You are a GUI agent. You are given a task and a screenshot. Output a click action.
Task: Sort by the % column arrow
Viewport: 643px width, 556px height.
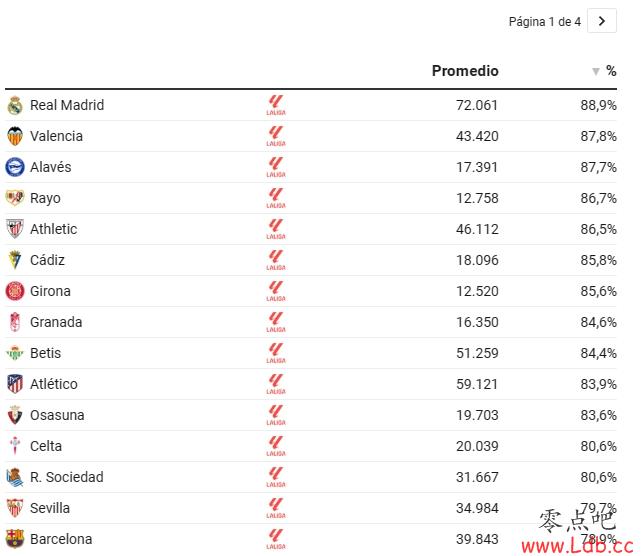[x=596, y=72]
